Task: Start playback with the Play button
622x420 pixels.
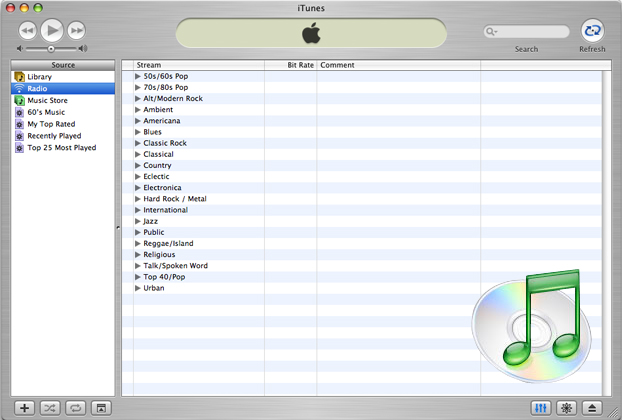Action: 52,30
